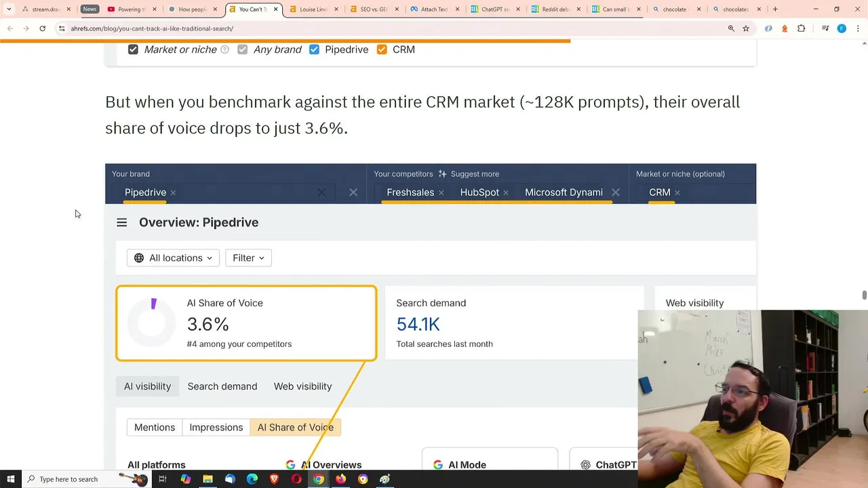Open Task View in the taskbar
This screenshot has width=868, height=488.
163,479
